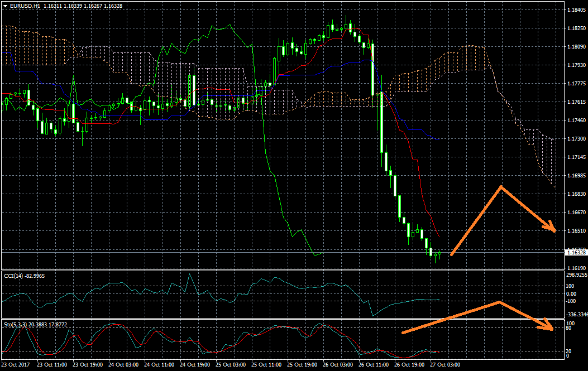
Task: Click the separator between CCI and Stochastic panels
Action: pos(279,319)
